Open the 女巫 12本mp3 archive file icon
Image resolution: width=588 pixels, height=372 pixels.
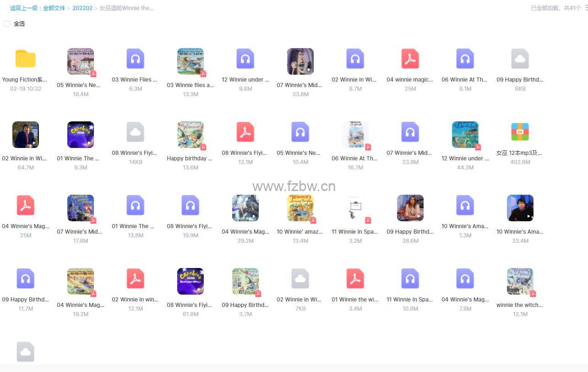[520, 132]
